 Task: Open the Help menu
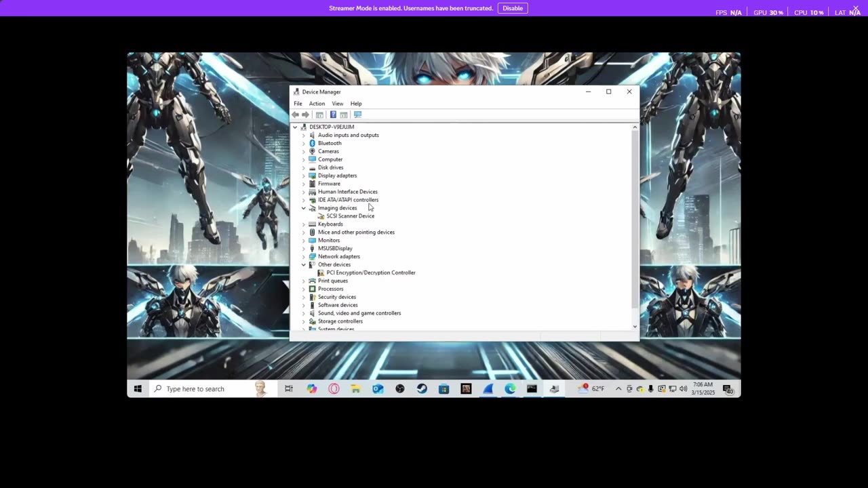click(356, 104)
